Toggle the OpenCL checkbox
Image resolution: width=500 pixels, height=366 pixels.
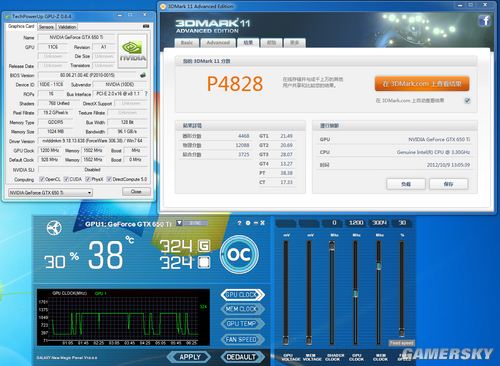click(x=42, y=179)
